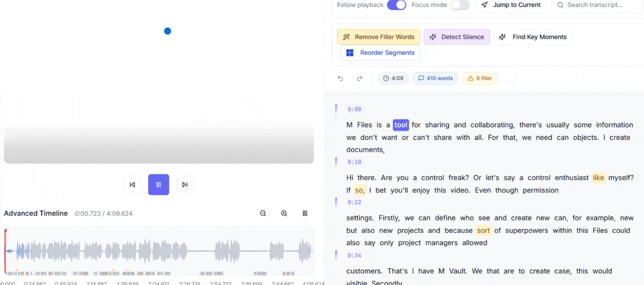Click the split icon beside timeline zoom

tap(305, 214)
